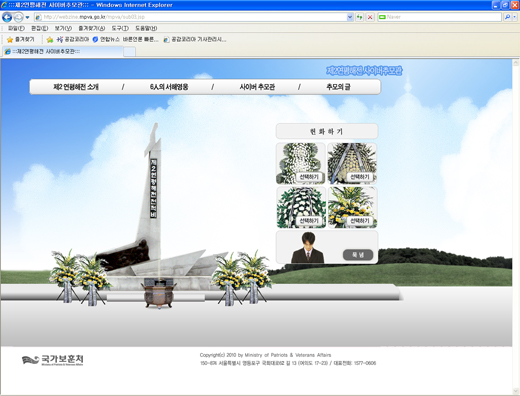Select the dark pine wreath 선택하기 button
The width and height of the screenshot is (520, 396).
click(x=360, y=177)
